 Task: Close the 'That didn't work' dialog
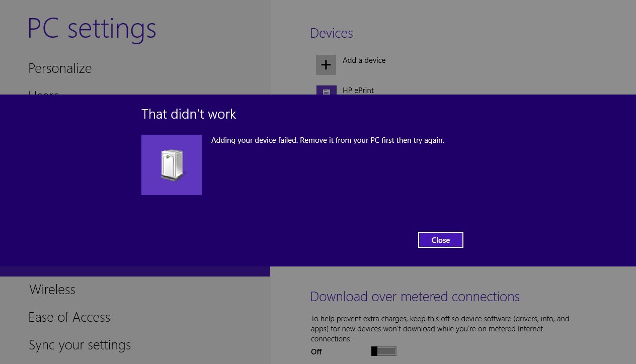440,240
